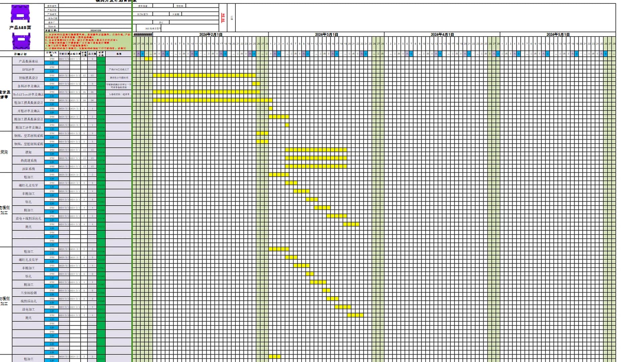Select the DFM评审 task cell

point(29,70)
